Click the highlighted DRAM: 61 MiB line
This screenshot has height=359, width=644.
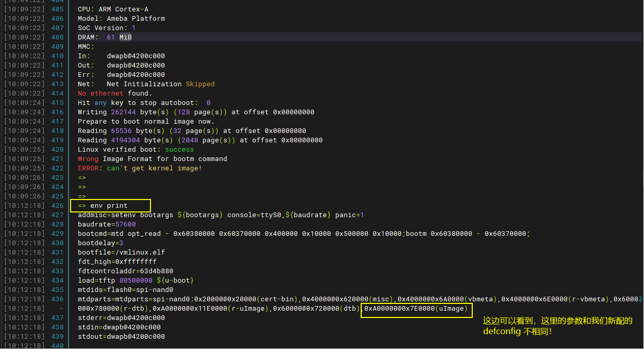coord(108,37)
